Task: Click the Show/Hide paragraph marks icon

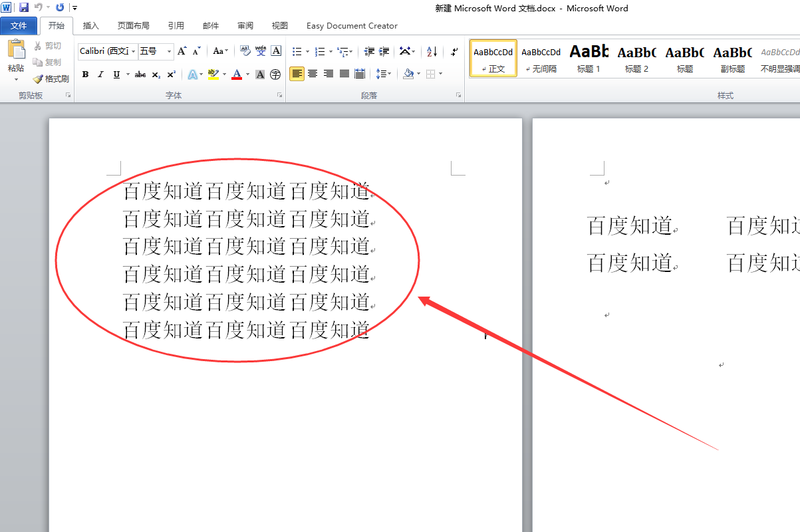Action: tap(455, 51)
